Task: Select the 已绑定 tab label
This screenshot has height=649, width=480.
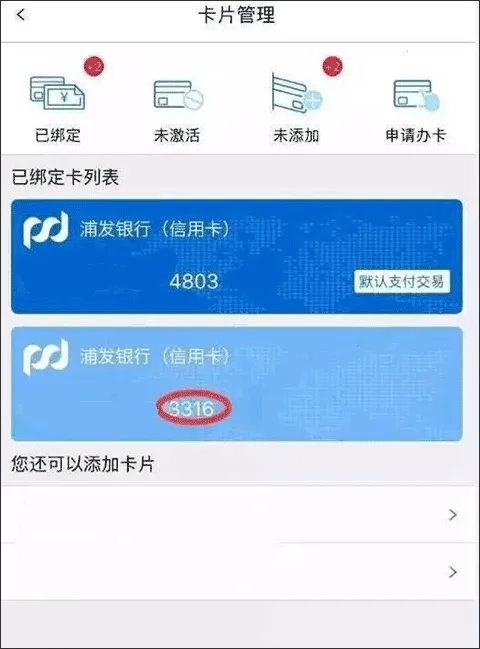Action: pyautogui.click(x=57, y=135)
